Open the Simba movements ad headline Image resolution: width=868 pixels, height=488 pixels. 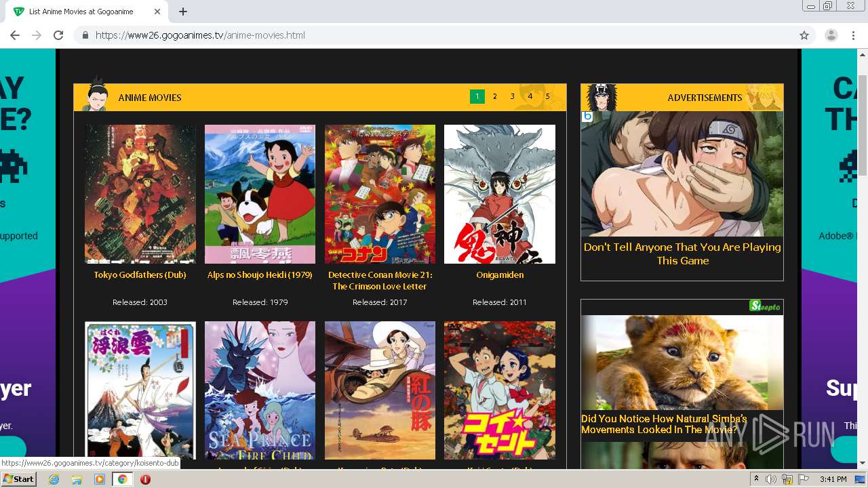[664, 424]
